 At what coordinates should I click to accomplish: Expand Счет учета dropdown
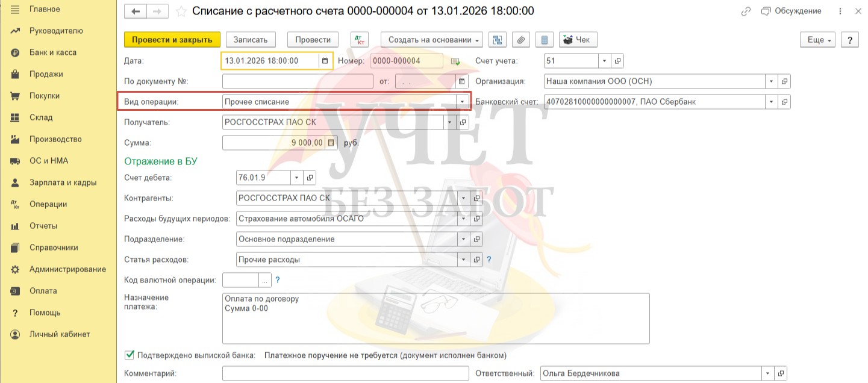[x=604, y=61]
